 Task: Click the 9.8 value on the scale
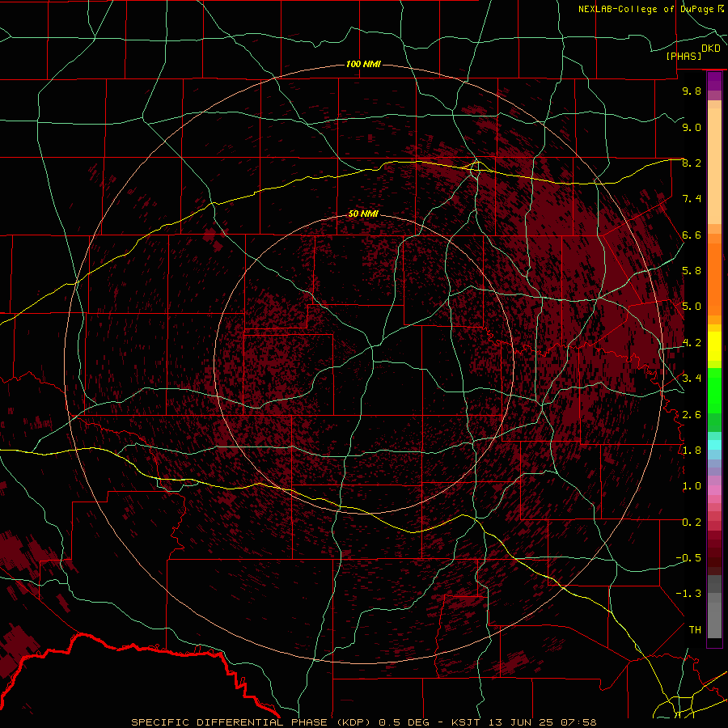[692, 91]
